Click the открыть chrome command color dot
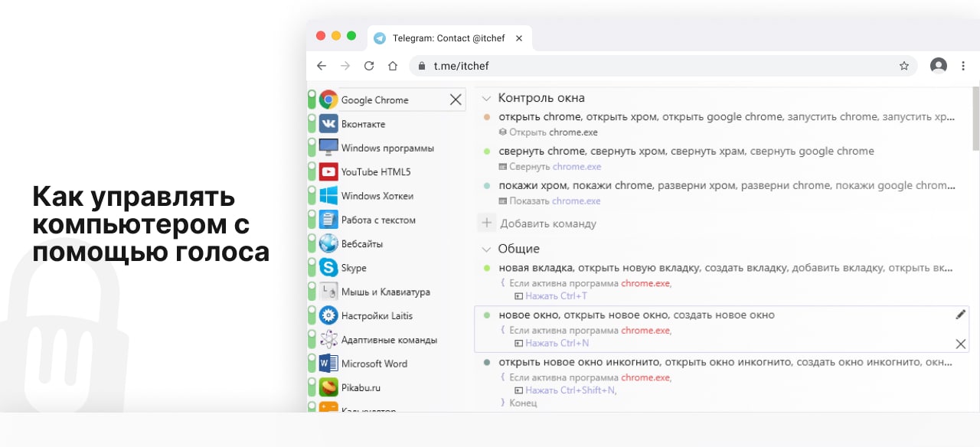The width and height of the screenshot is (980, 447). click(x=486, y=117)
